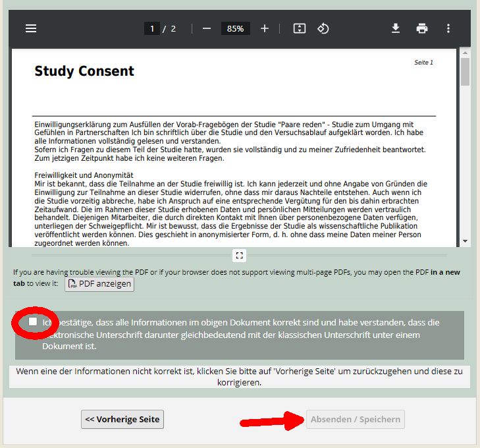The height and width of the screenshot is (448, 480).
Task: Zoom out of the PDF document
Action: (x=207, y=28)
